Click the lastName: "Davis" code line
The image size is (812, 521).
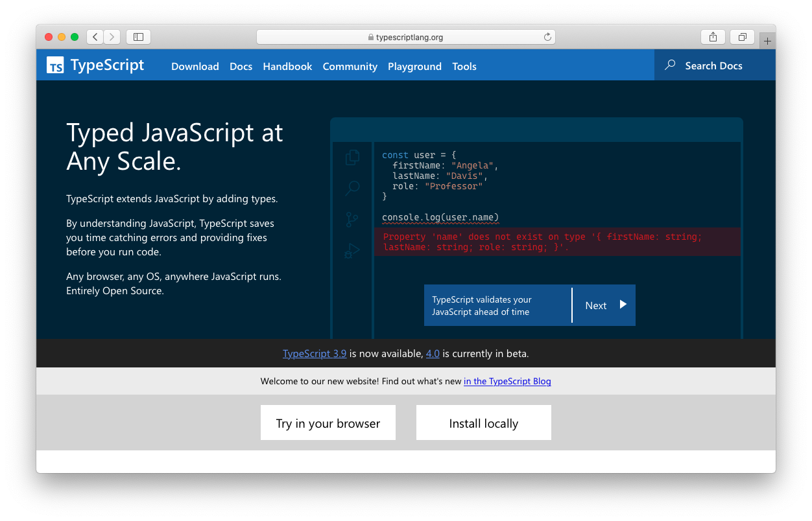click(x=440, y=176)
